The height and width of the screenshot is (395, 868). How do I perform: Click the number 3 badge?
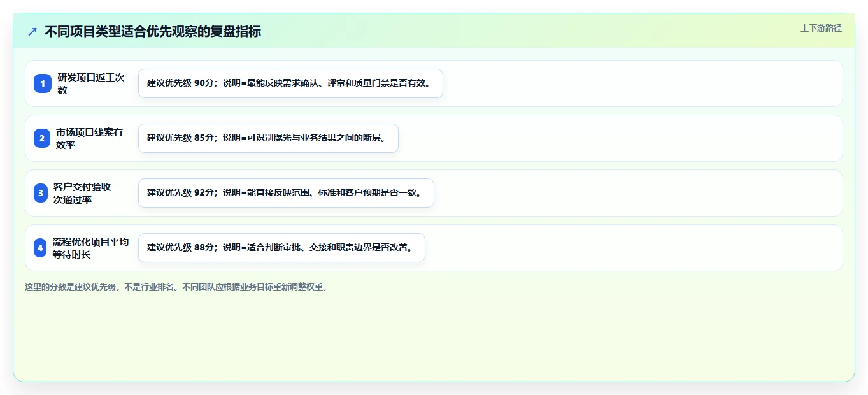pos(41,193)
